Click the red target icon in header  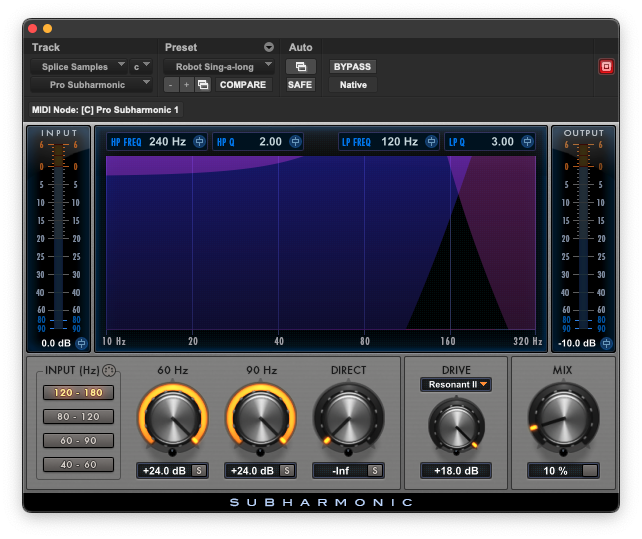pos(606,66)
